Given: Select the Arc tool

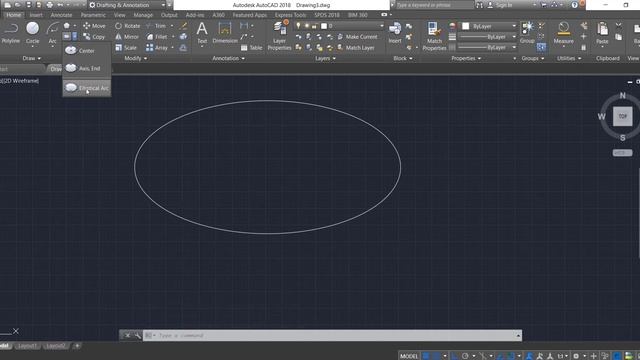Looking at the screenshot, I should [x=52, y=33].
